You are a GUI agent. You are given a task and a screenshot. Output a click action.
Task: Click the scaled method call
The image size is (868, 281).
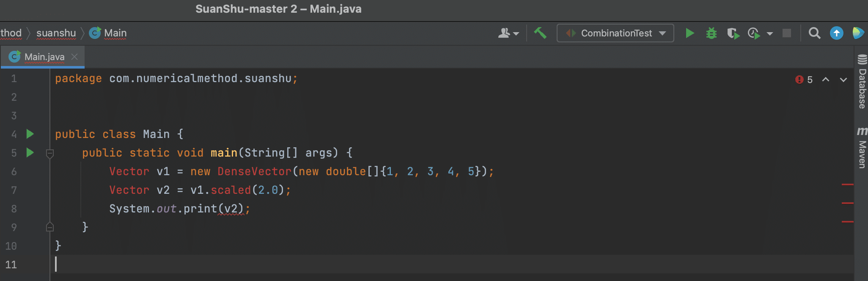click(x=231, y=190)
